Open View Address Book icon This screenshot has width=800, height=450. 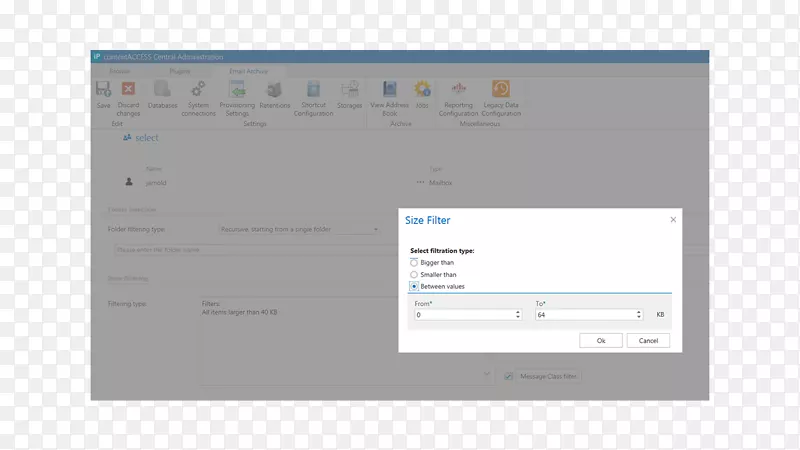click(x=390, y=89)
